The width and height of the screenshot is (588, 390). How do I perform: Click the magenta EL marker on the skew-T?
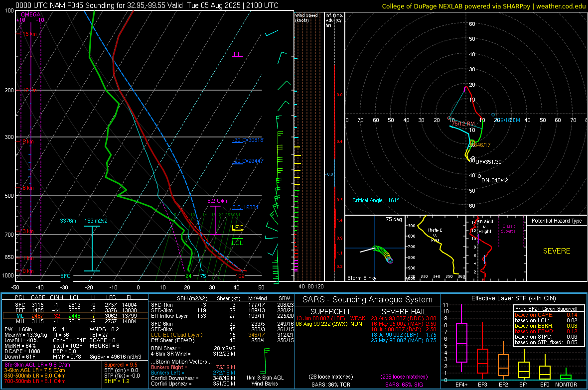pyautogui.click(x=237, y=54)
